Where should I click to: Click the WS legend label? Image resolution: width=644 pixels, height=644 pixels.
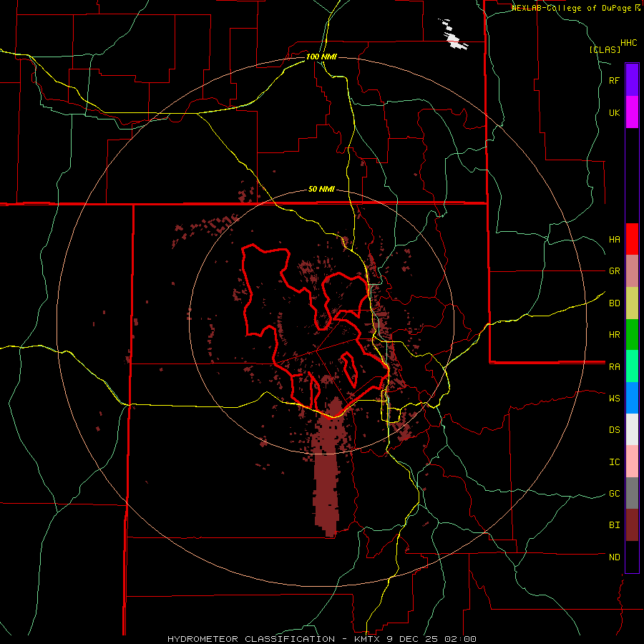[x=615, y=398]
